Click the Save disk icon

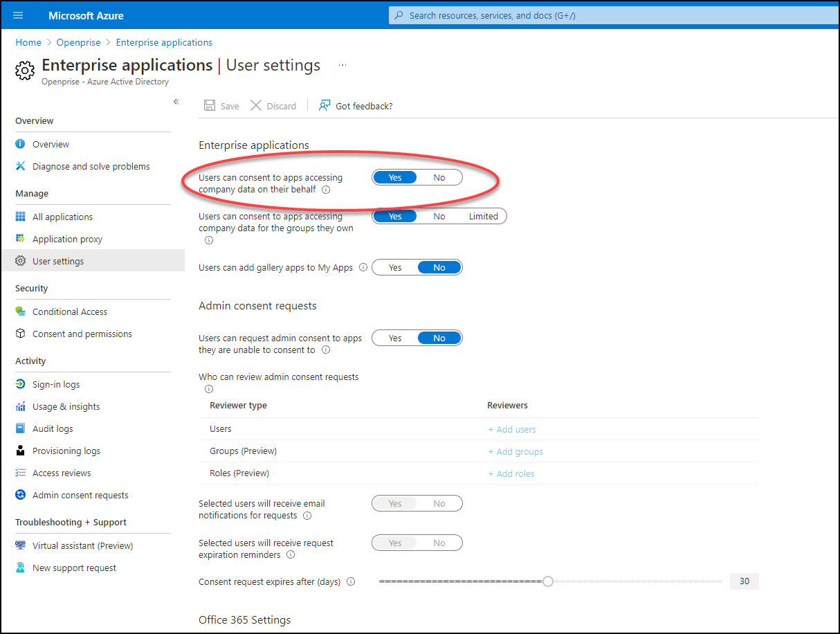pos(209,106)
